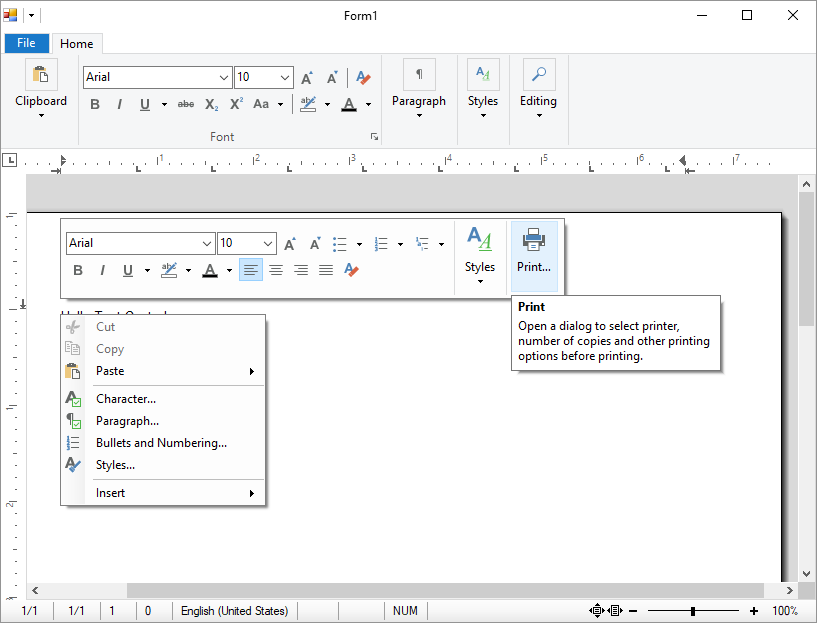Viewport: 817px width, 623px height.
Task: Click the whole page fit icon in status bar
Action: pos(597,610)
